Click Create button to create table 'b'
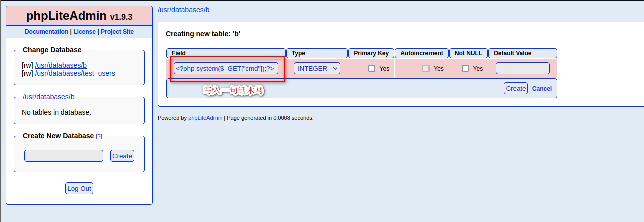 (x=516, y=88)
